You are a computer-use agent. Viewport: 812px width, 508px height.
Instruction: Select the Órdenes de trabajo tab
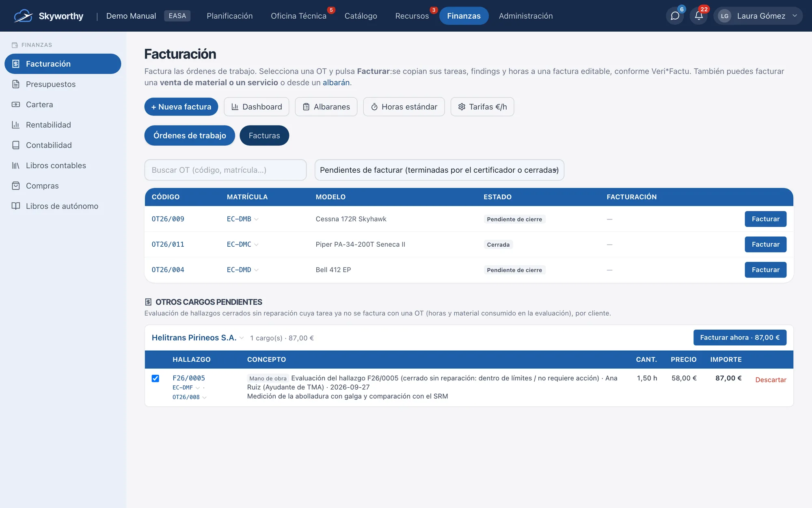190,135
